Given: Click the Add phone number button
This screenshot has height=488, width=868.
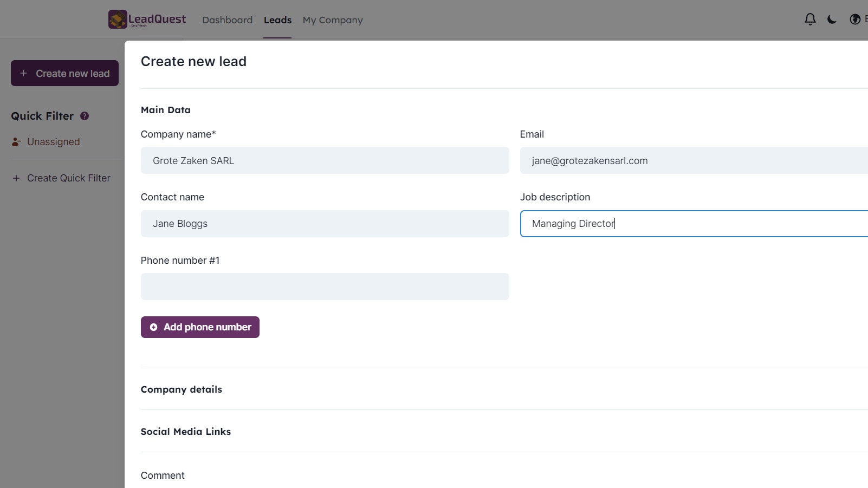Looking at the screenshot, I should 200,327.
